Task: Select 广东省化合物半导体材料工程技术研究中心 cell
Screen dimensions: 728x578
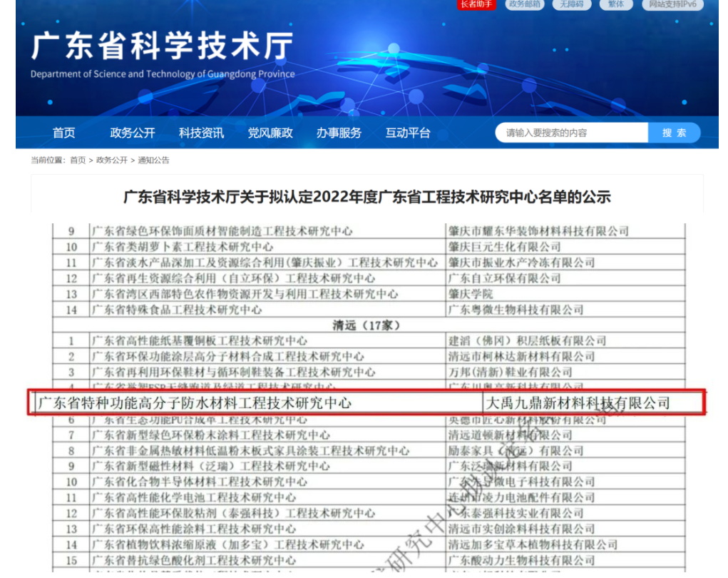Action: (x=267, y=482)
